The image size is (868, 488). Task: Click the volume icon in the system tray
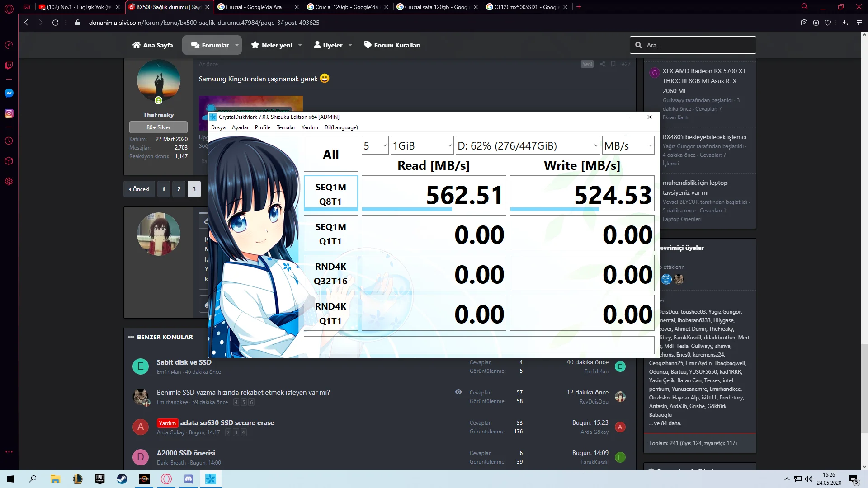(x=809, y=479)
